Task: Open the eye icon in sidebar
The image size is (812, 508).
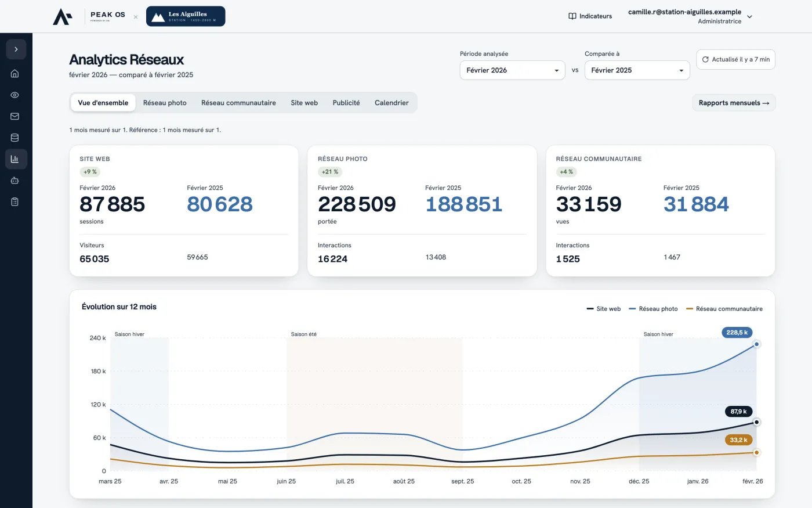Action: 15,95
